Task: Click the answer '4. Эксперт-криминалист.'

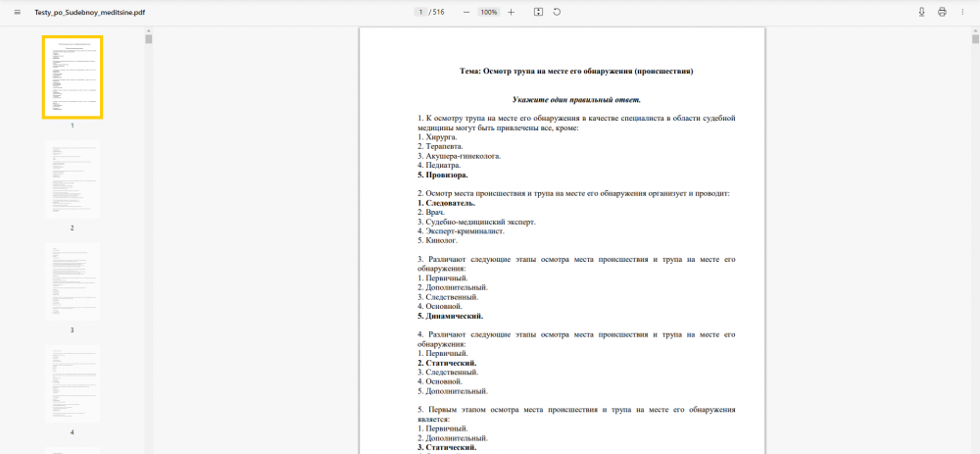Action: [x=461, y=231]
